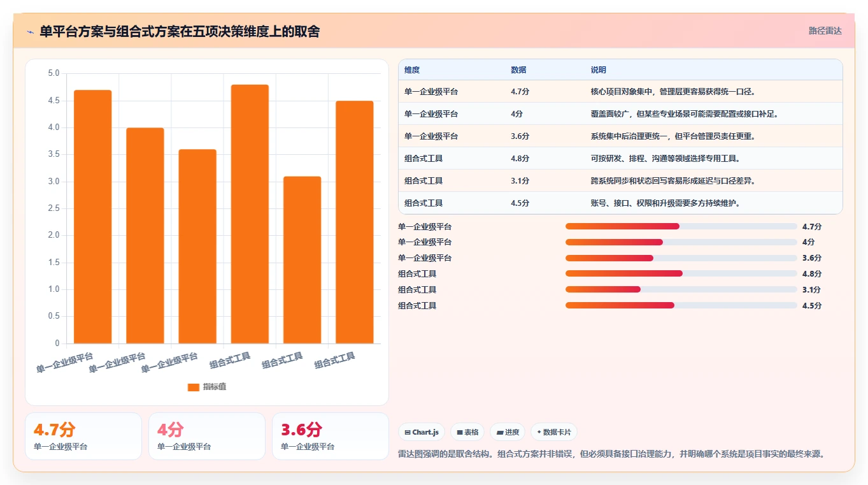Click the tallest chart bar reaching 4.8

(250, 214)
